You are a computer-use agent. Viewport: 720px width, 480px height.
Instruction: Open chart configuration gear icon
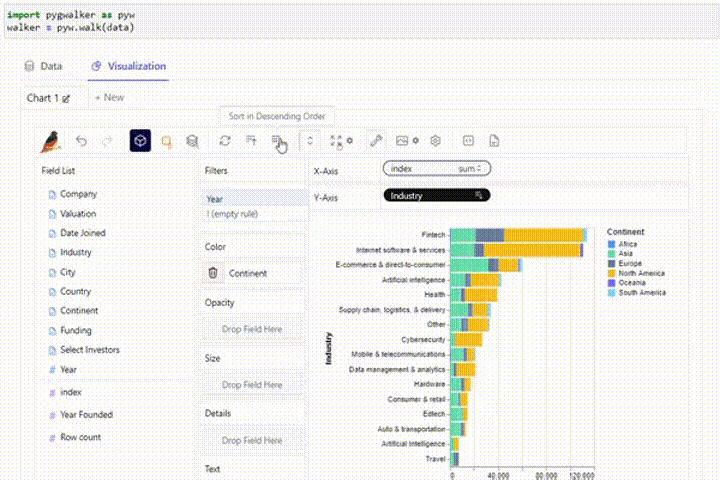pos(435,141)
